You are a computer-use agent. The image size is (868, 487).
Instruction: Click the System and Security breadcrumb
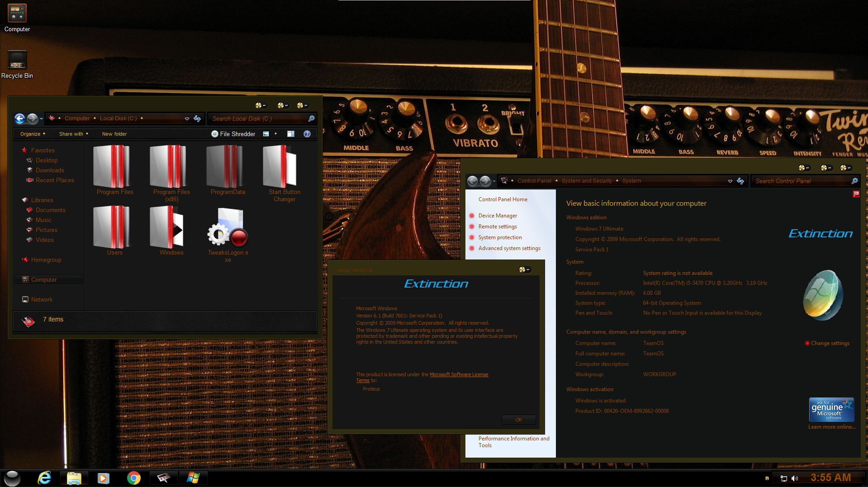click(587, 181)
